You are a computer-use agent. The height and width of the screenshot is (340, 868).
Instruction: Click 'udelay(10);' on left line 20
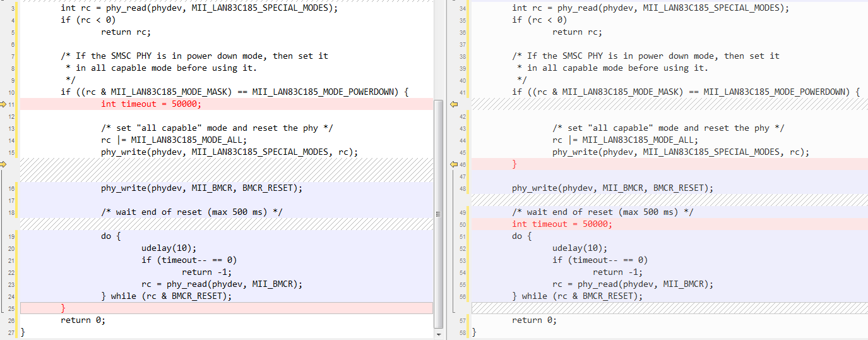[169, 248]
